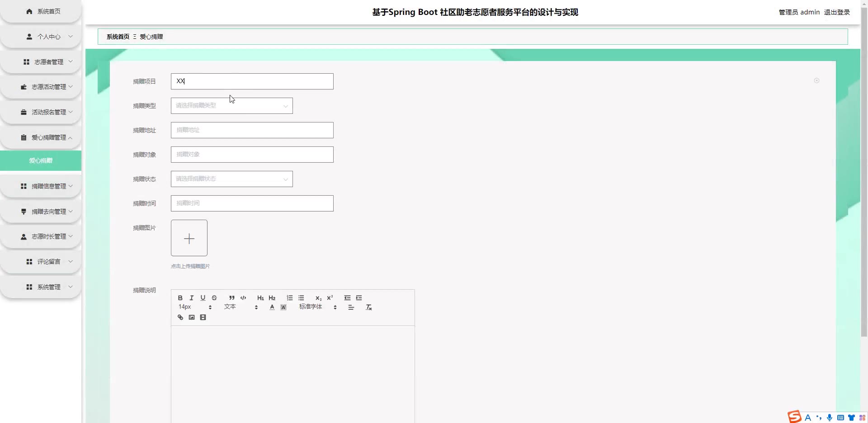Open the 文本 heading style dropdown
This screenshot has width=868, height=423.
(x=241, y=307)
